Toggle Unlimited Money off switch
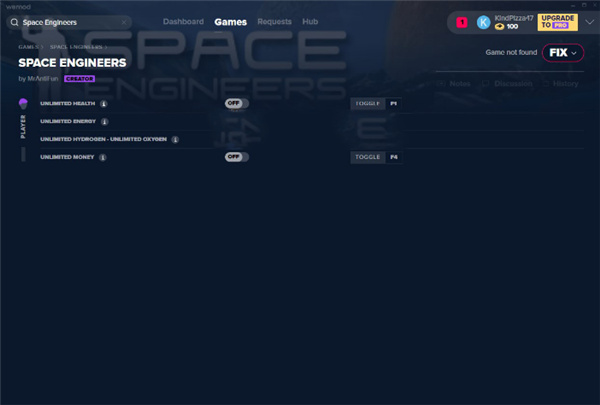The height and width of the screenshot is (405, 600). 237,157
